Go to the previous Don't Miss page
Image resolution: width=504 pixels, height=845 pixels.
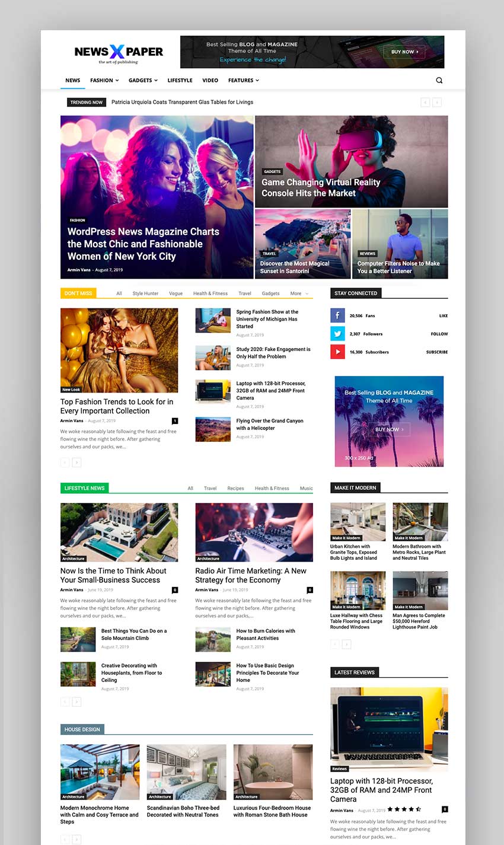coord(65,463)
